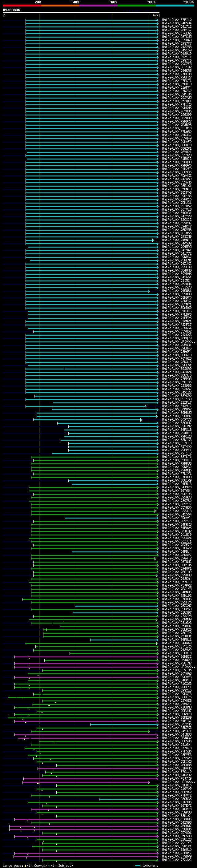197x868 pixels.
Task: Click label UniRef100_Q42564
Action: 176,515
